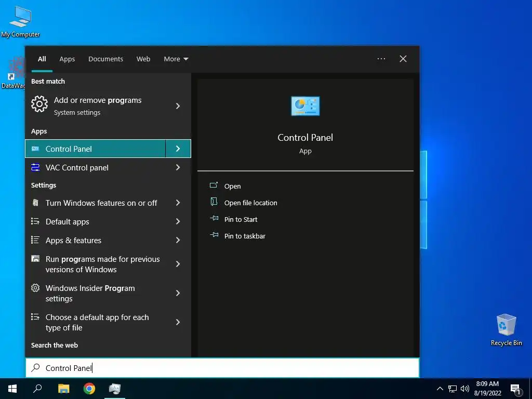Expand the Control Panel result arrow

click(178, 149)
